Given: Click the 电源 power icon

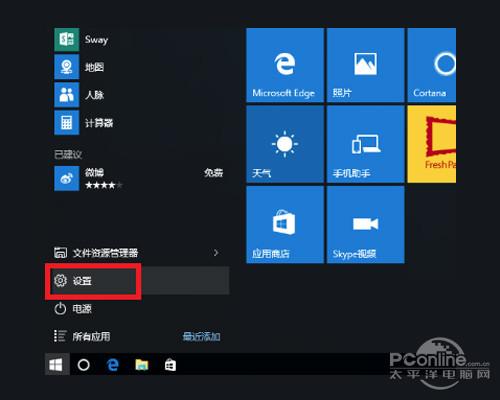Looking at the screenshot, I should [60, 308].
